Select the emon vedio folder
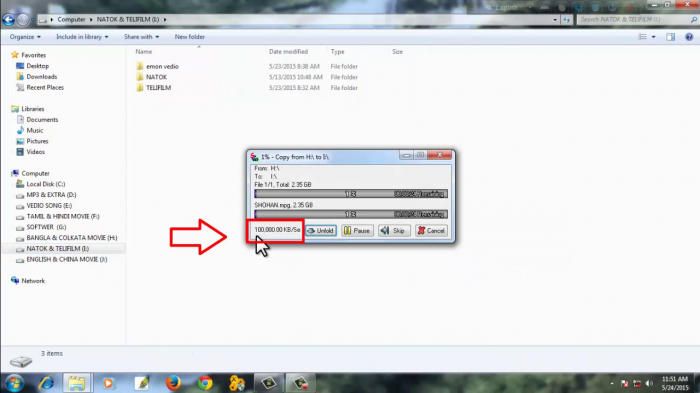The image size is (700, 393). [162, 66]
